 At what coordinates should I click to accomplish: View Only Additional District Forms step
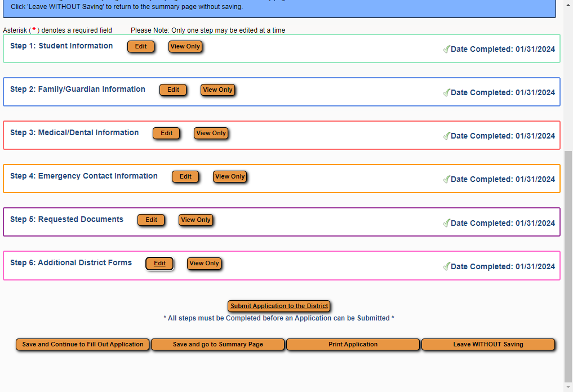pyautogui.click(x=204, y=264)
